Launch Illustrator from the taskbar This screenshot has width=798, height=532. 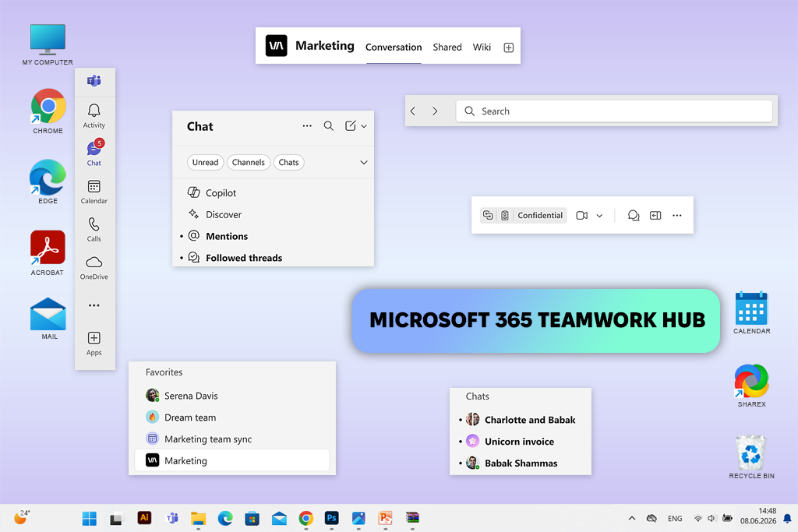tap(144, 518)
